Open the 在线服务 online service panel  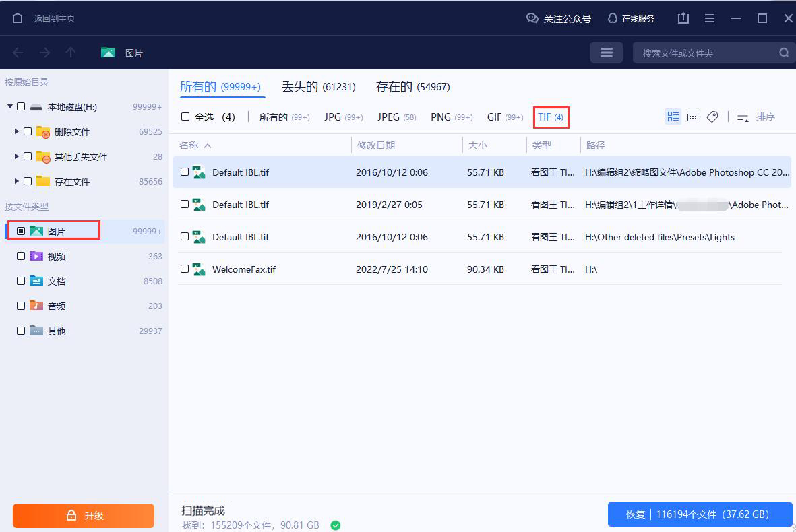coord(631,19)
